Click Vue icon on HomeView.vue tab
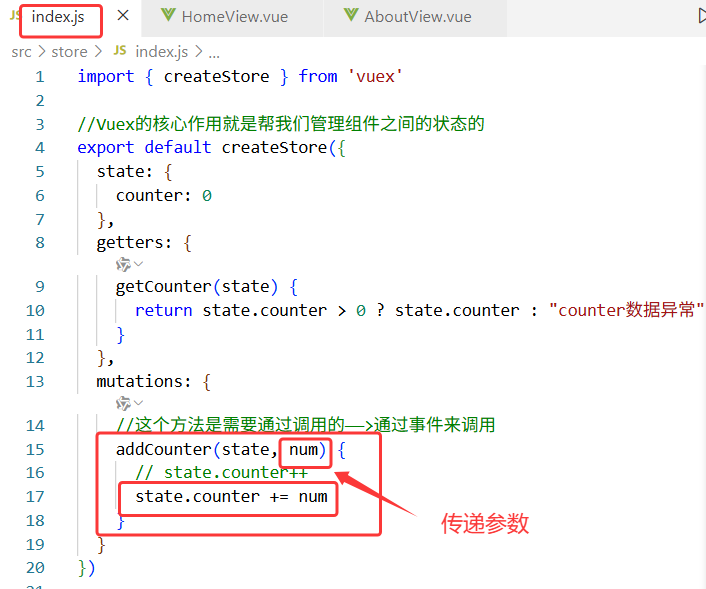The width and height of the screenshot is (706, 589). coord(168,15)
